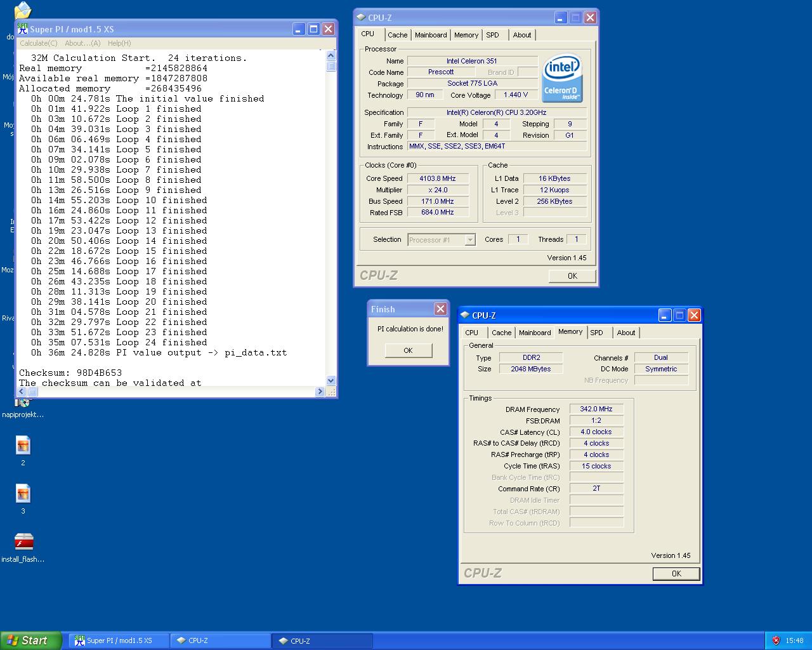Click Code Name Prescott field
Viewport: 812px width, 650px height.
[x=441, y=72]
